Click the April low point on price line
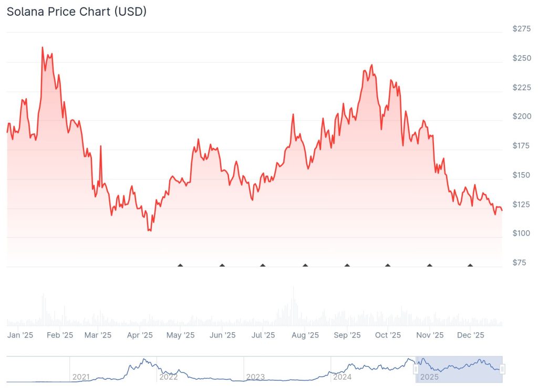 tap(149, 230)
